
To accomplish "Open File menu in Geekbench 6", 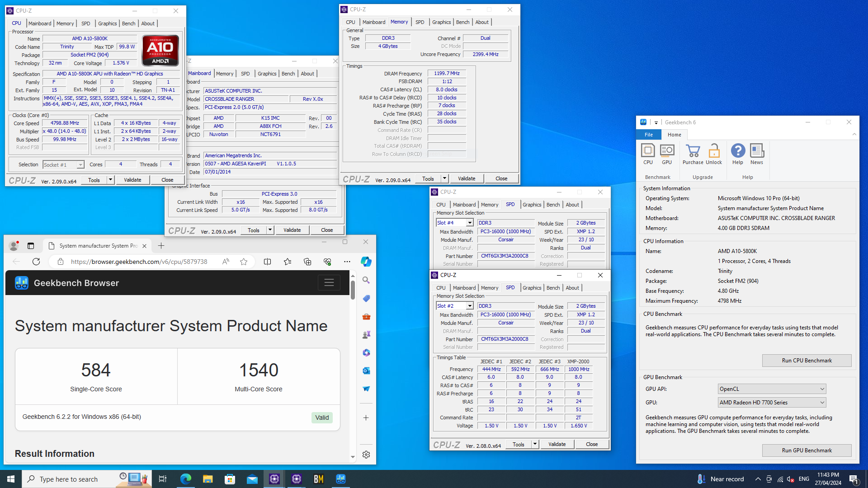I will [x=649, y=135].
